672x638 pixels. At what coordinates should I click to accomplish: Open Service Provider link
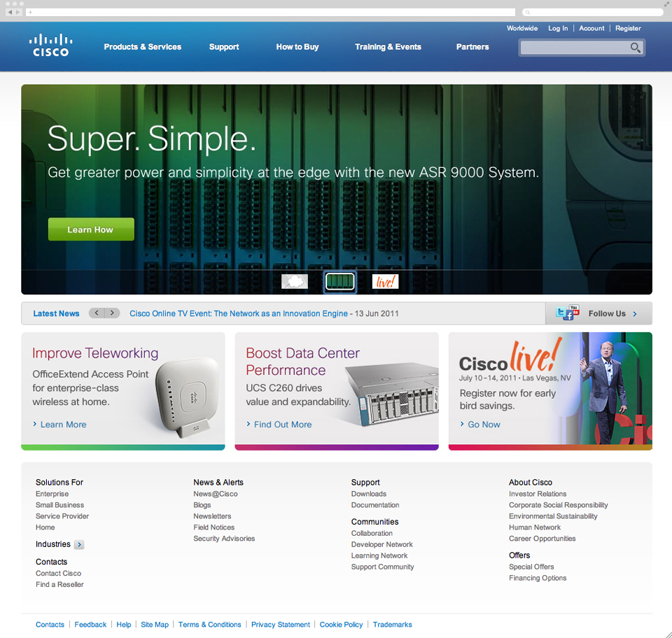(62, 516)
